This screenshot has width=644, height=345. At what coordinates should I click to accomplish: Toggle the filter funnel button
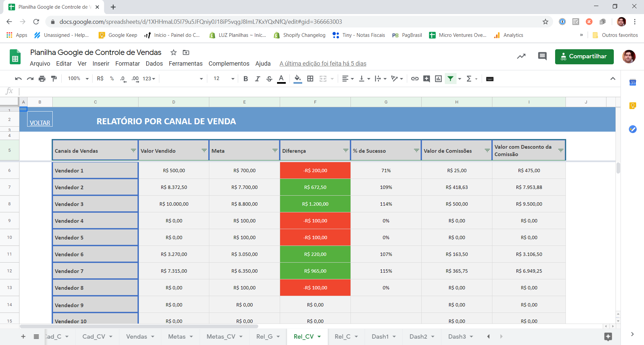click(450, 79)
